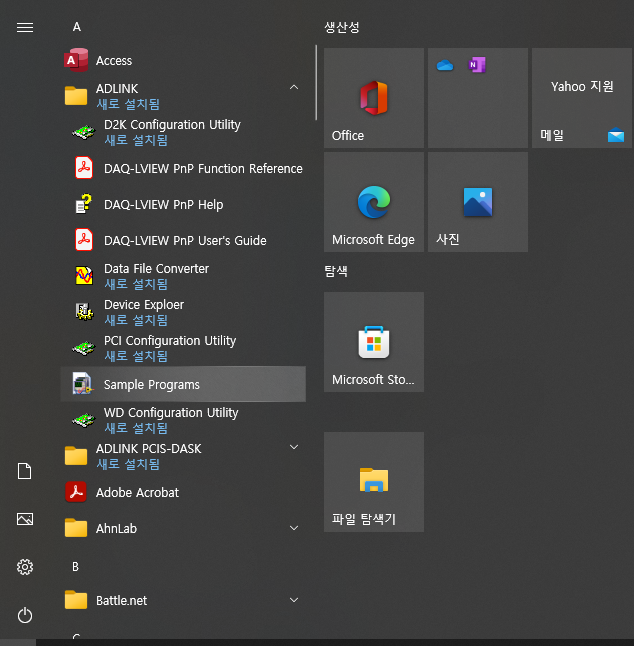Image resolution: width=634 pixels, height=646 pixels.
Task: Click the app list scrollbar thumb
Action: pyautogui.click(x=316, y=82)
